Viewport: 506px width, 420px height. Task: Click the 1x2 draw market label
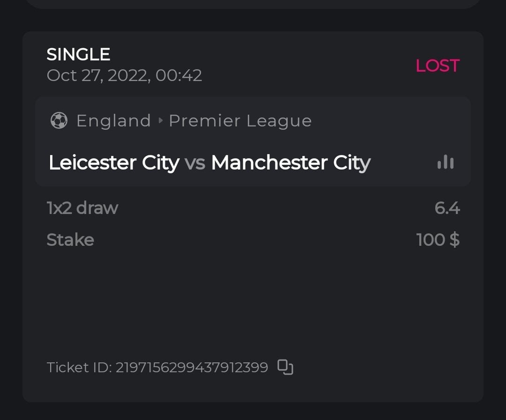(x=82, y=207)
